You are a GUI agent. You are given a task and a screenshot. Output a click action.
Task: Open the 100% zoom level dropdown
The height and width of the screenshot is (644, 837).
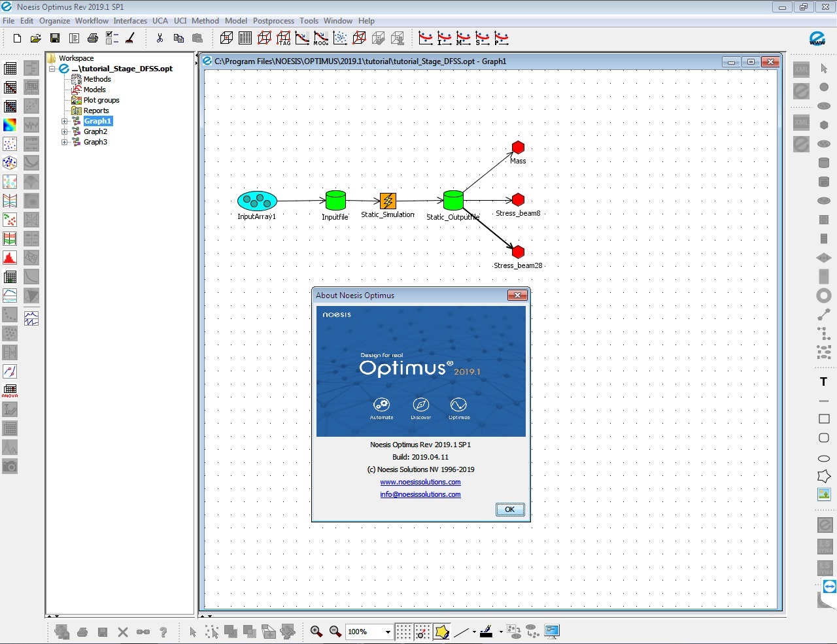pyautogui.click(x=388, y=632)
